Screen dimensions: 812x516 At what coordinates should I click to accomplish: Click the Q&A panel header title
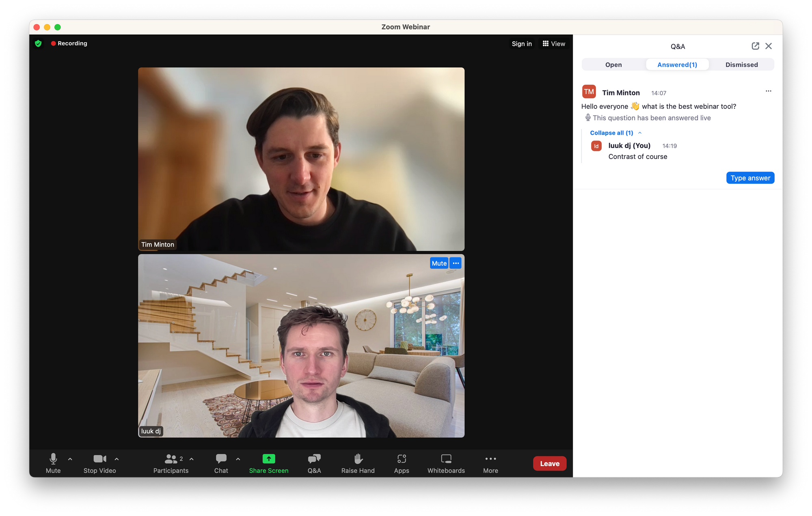(x=678, y=46)
